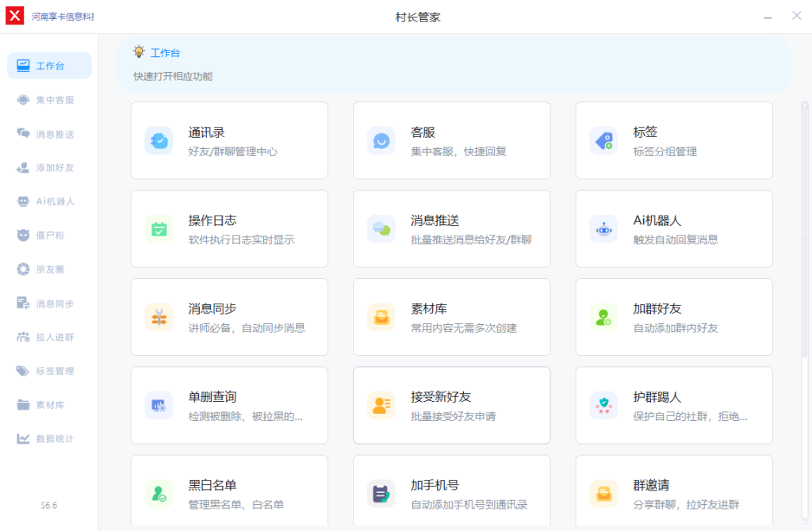Open the 通讯录 card title
Viewport: 812px width, 531px height.
coord(206,132)
